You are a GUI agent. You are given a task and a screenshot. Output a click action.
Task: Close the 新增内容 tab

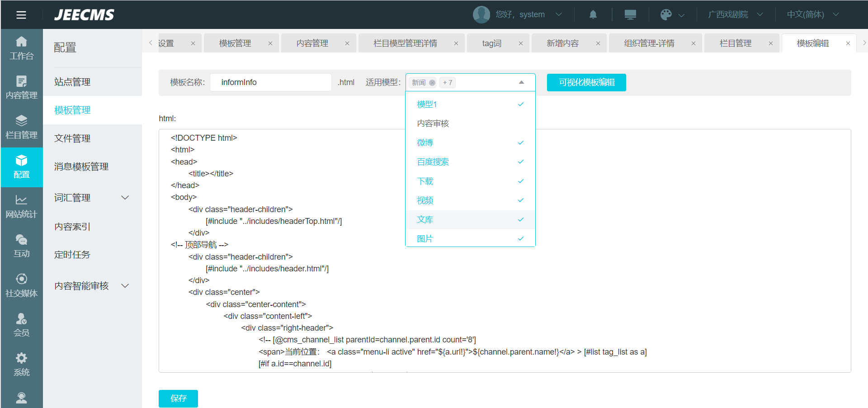coord(598,43)
